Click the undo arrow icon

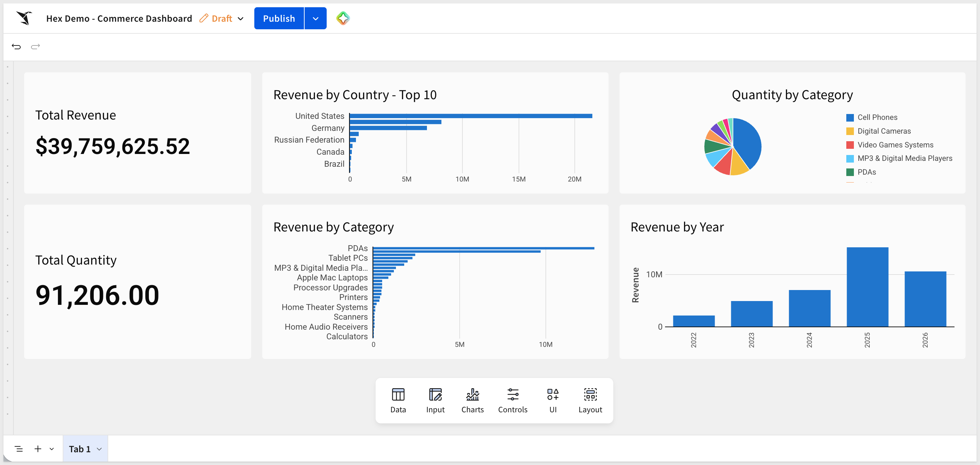tap(16, 46)
